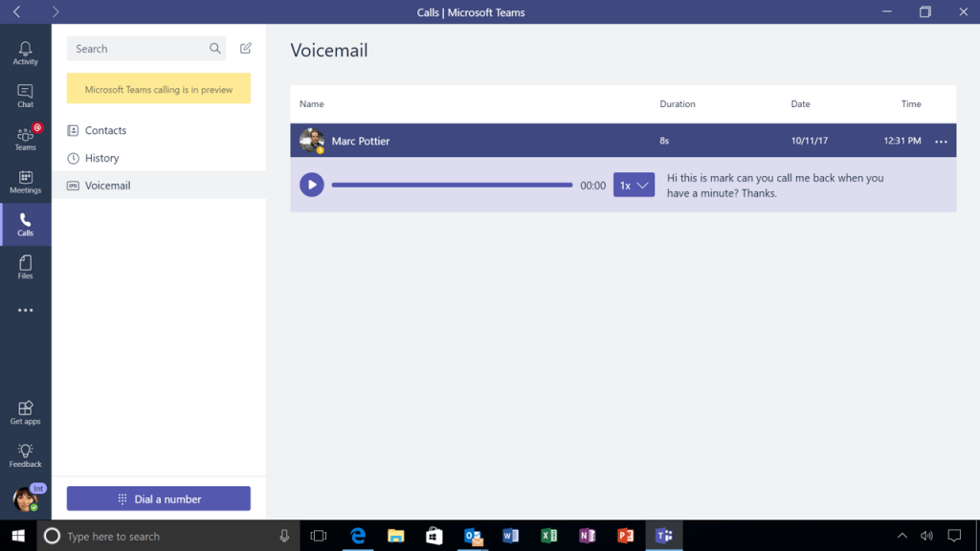980x551 pixels.
Task: Play Marc Pottier's voicemail
Action: [311, 185]
